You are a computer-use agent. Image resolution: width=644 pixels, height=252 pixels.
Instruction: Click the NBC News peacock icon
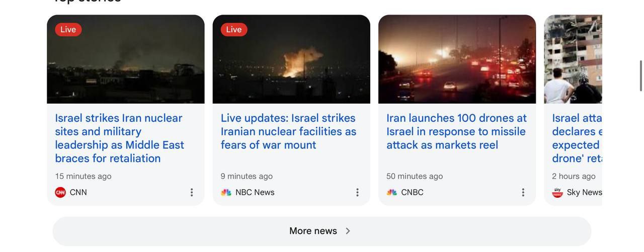[226, 193]
